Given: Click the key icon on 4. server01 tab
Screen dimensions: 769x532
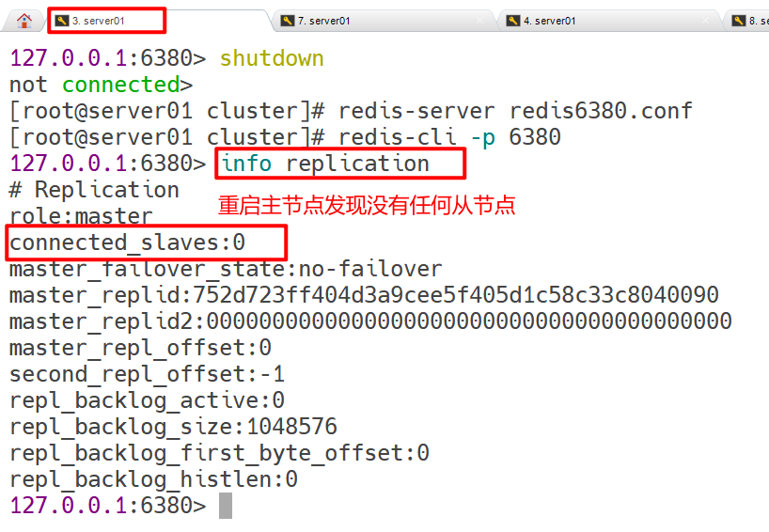Looking at the screenshot, I should coord(512,21).
